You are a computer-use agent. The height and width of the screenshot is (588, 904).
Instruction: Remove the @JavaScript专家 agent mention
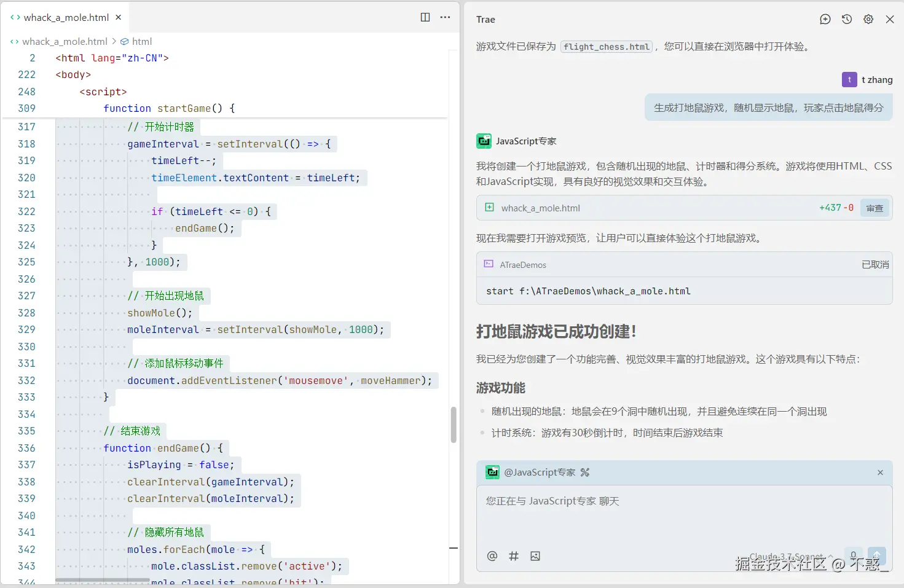(x=880, y=472)
